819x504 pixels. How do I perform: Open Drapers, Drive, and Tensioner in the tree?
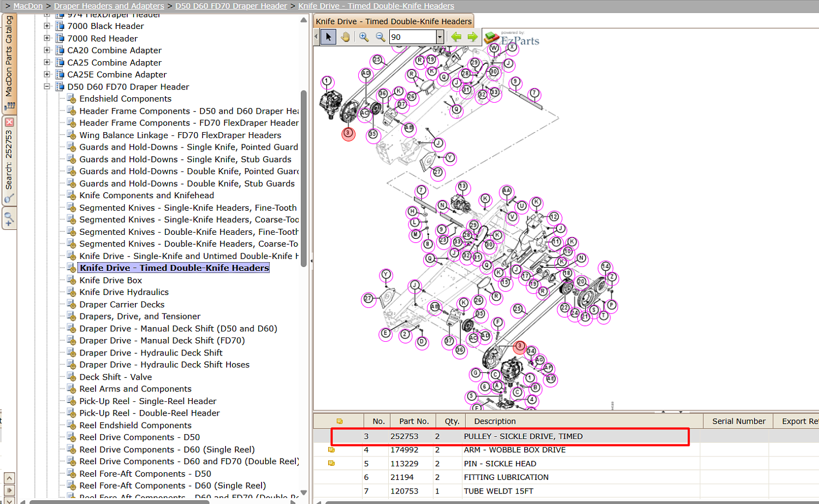[140, 316]
